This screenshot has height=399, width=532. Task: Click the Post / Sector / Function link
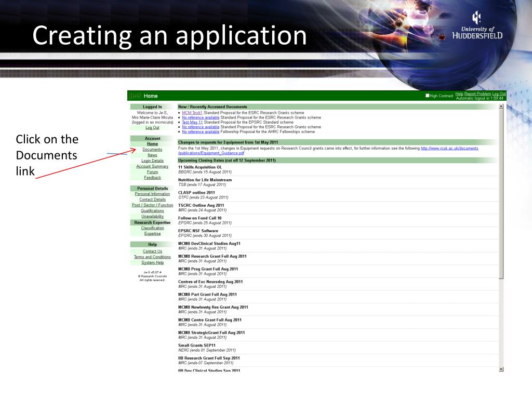pos(152,205)
